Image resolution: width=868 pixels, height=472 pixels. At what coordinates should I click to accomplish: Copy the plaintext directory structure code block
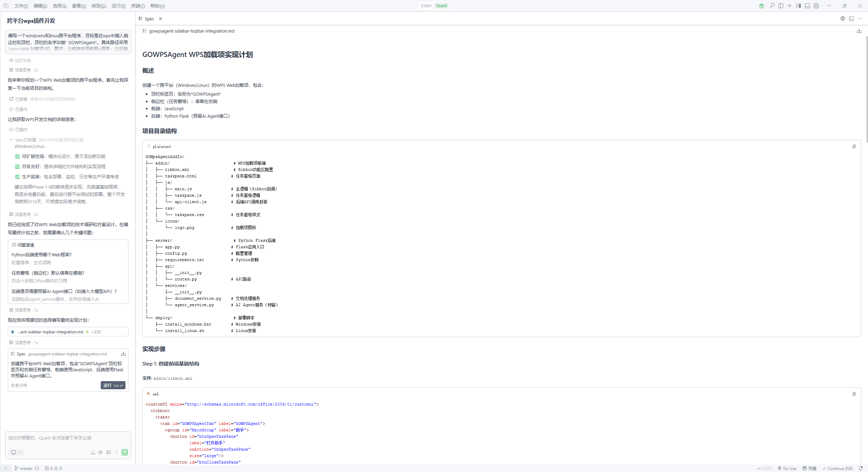[854, 146]
